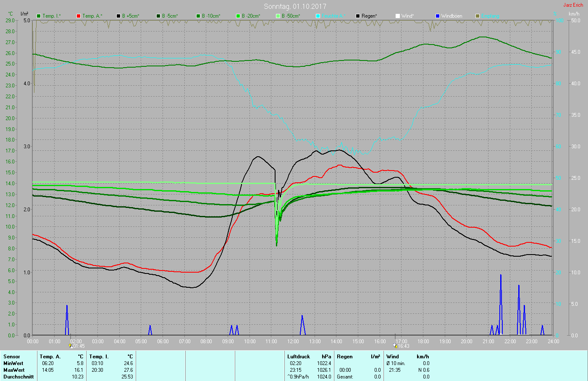Select the Temp. A. column header
The width and height of the screenshot is (588, 381).
coord(50,357)
